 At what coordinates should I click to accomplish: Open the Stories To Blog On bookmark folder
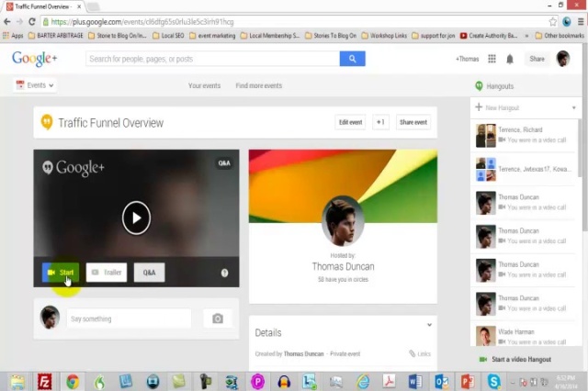[x=331, y=36]
